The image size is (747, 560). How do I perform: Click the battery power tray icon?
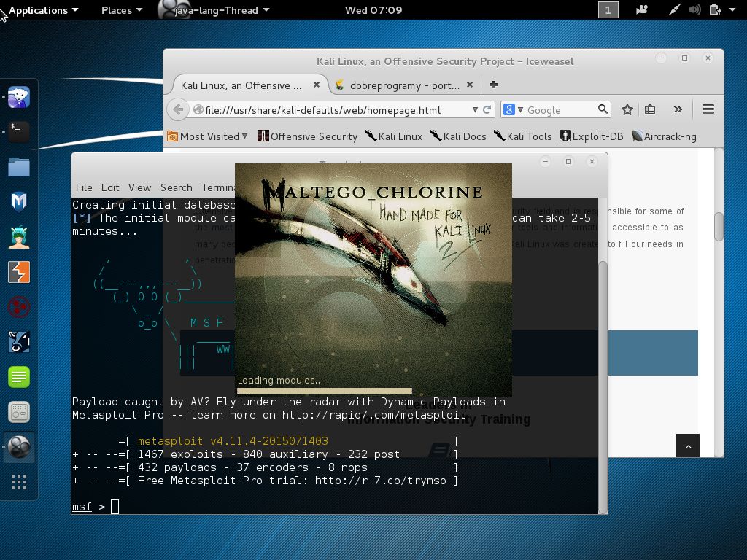715,9
